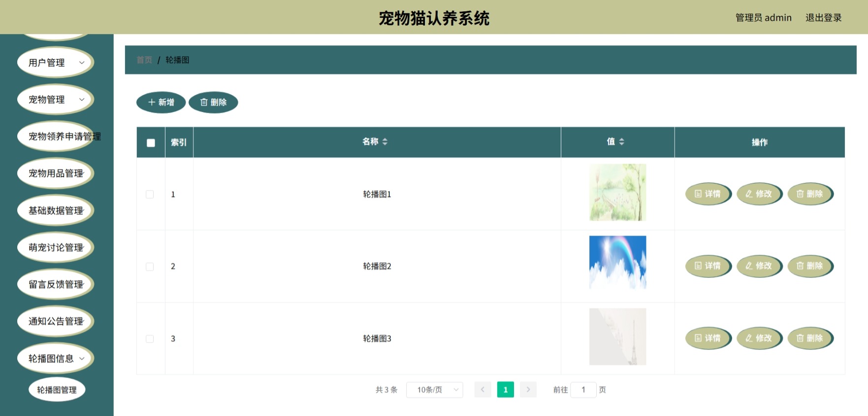Click the 新增 add button
This screenshot has width=868, height=416.
point(161,103)
